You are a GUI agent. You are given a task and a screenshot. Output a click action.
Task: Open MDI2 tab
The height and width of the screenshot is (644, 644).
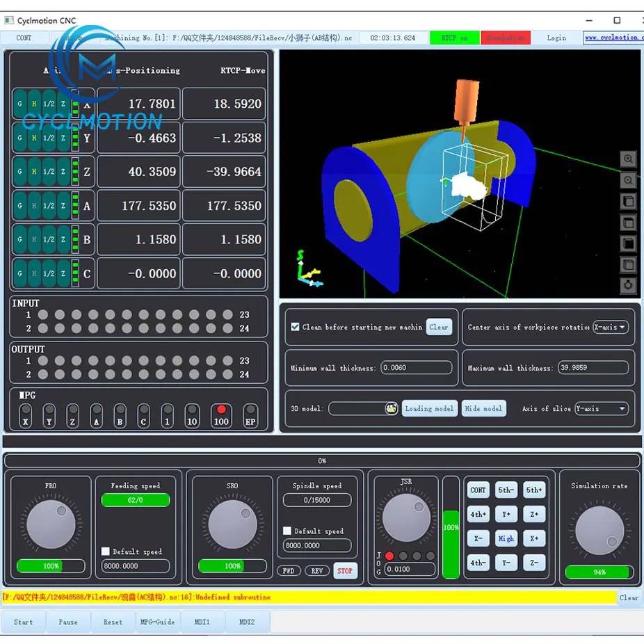[247, 622]
